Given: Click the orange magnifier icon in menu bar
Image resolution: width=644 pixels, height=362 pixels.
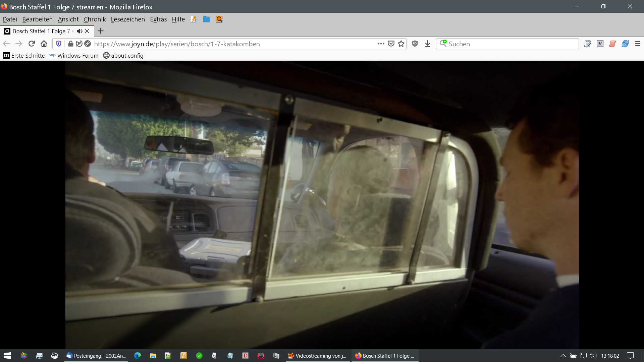Looking at the screenshot, I should pos(219,19).
